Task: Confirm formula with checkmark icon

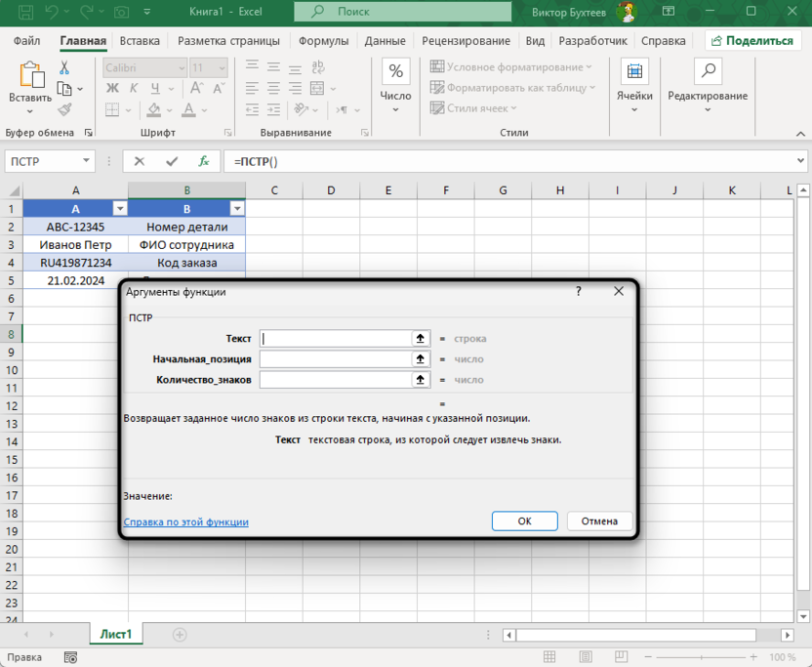Action: pyautogui.click(x=172, y=162)
